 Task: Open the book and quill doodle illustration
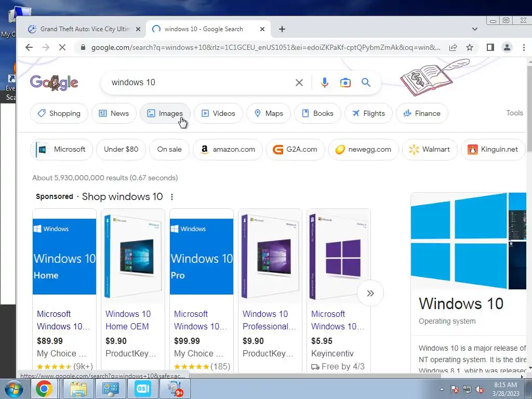(435, 78)
